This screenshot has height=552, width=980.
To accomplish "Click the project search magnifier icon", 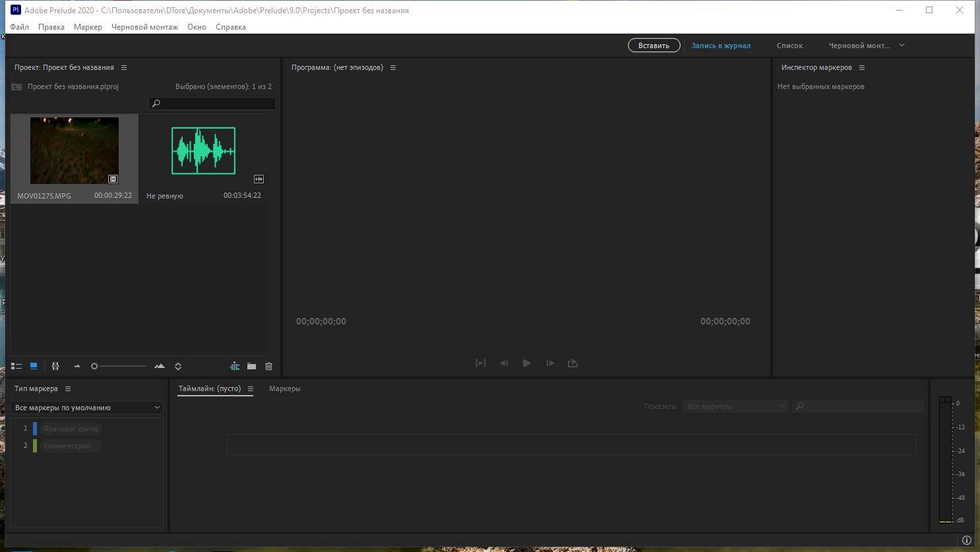I will [x=156, y=104].
